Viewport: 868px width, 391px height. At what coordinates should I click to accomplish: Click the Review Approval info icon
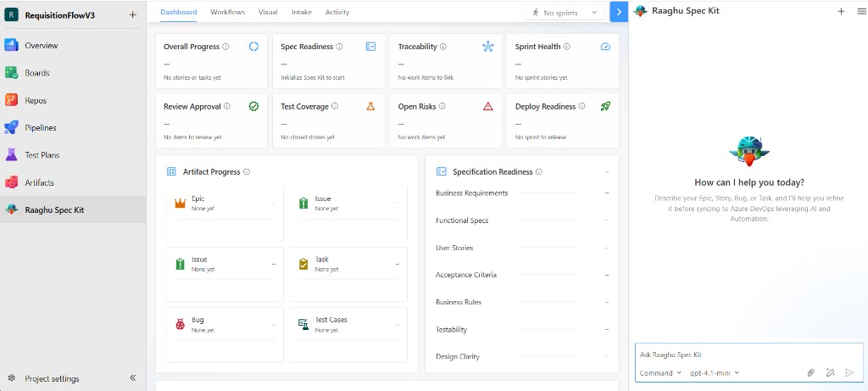227,106
